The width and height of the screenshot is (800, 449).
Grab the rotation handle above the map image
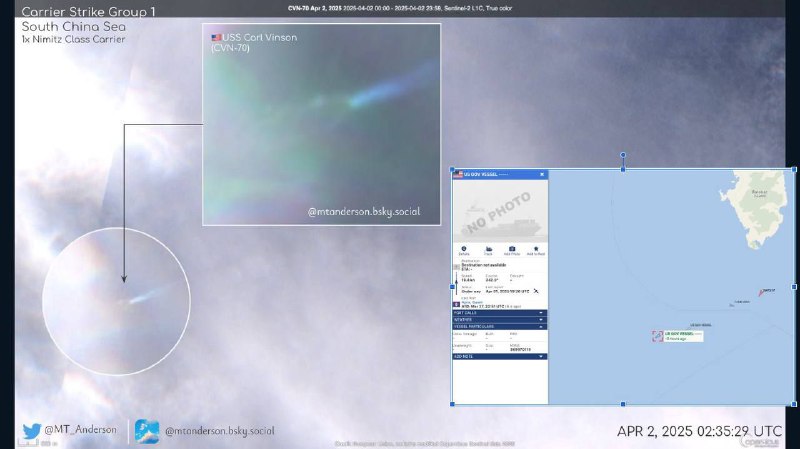tap(623, 155)
